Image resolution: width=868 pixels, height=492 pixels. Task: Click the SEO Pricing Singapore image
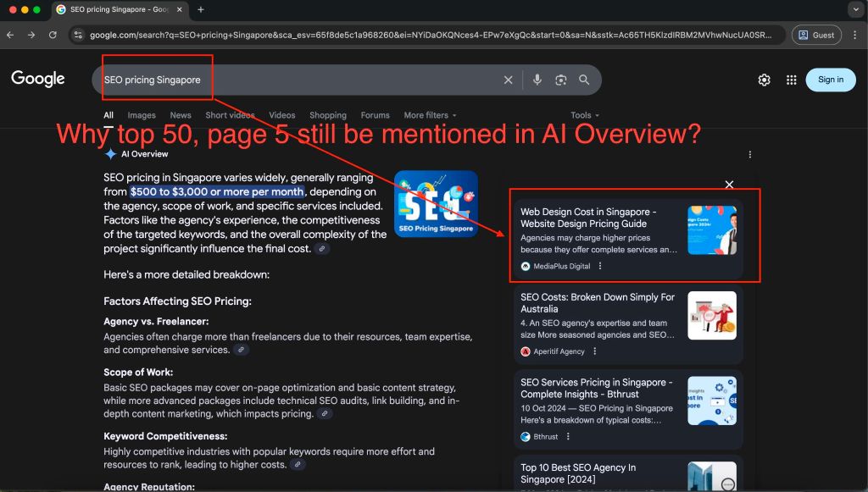[x=436, y=203]
